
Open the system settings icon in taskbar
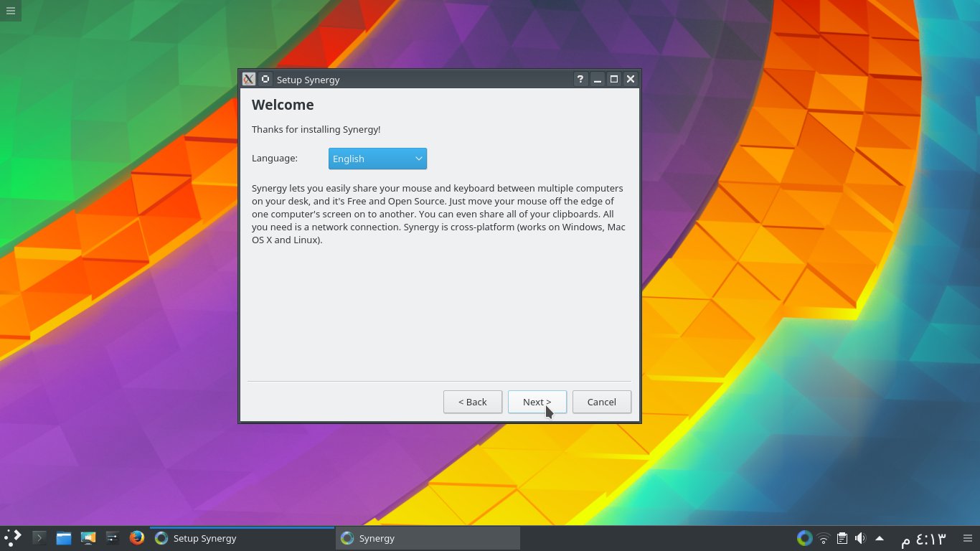click(113, 537)
